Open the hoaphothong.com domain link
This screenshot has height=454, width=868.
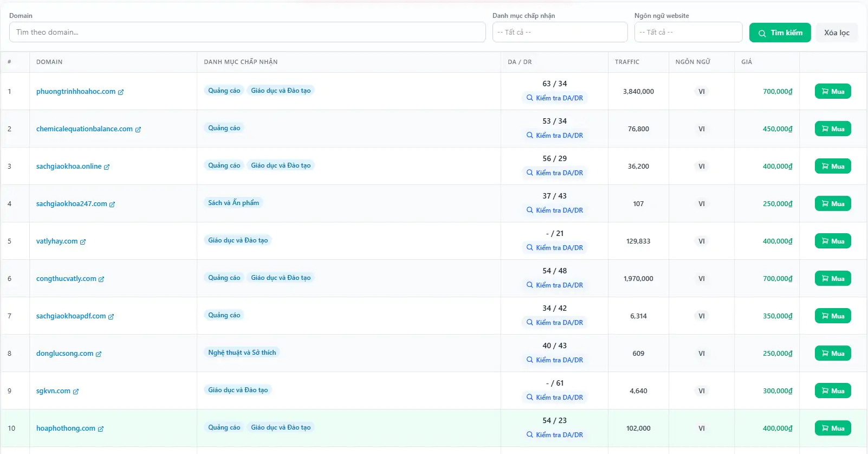[66, 429]
